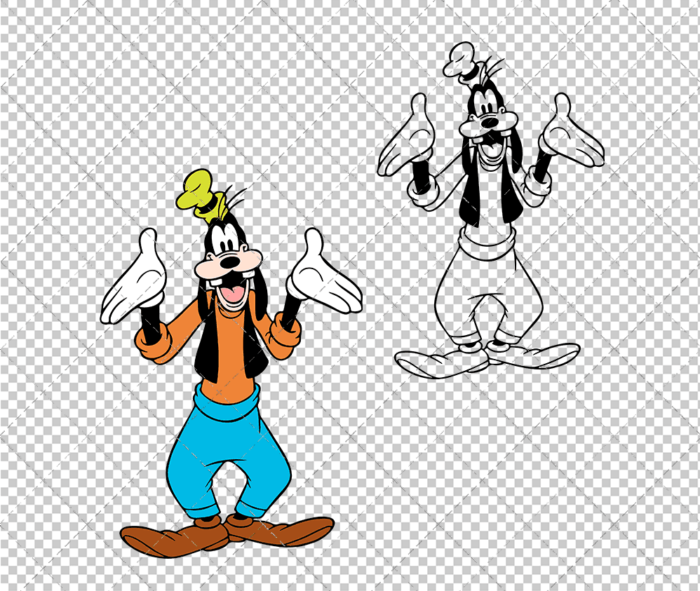
Task: Click the blue pants on colored Goofy
Action: point(229,451)
